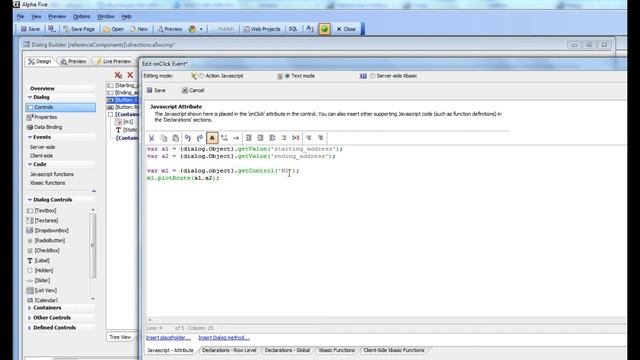
Task: Collapse the Code section
Action: click(x=30, y=164)
